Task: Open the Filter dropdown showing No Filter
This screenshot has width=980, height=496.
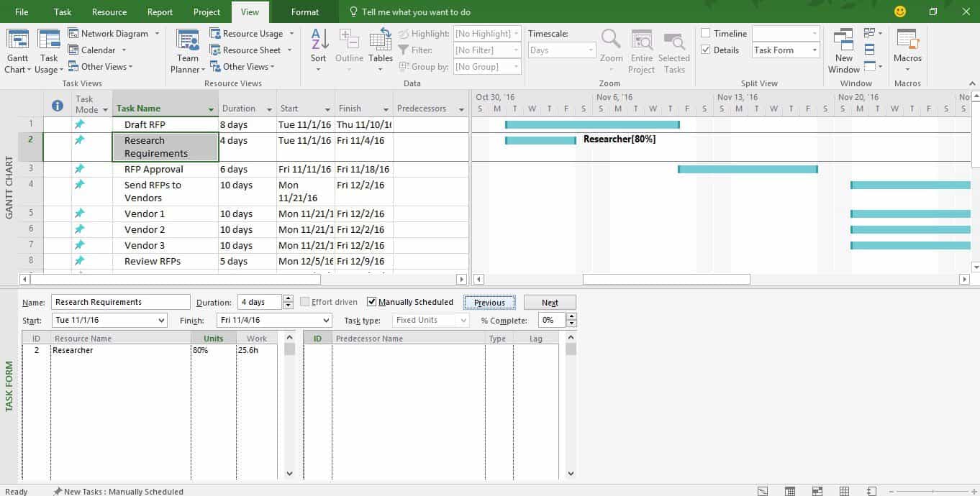Action: [515, 50]
